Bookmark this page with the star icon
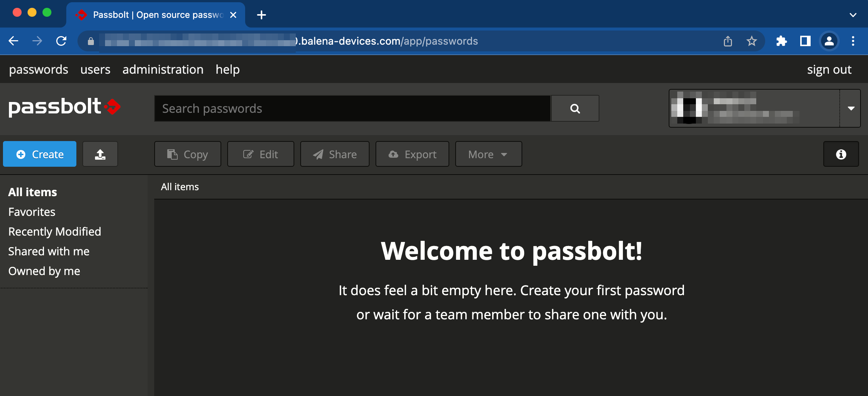Viewport: 868px width, 396px height. (752, 41)
